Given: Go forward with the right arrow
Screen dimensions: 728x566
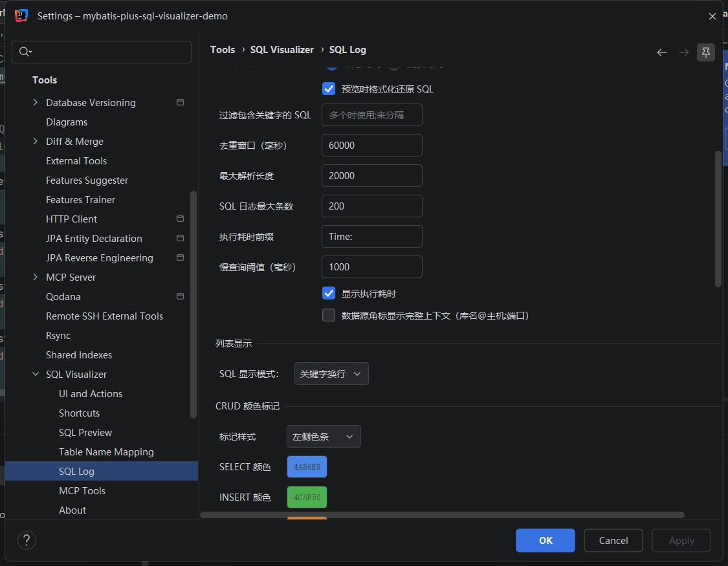Looking at the screenshot, I should point(683,52).
